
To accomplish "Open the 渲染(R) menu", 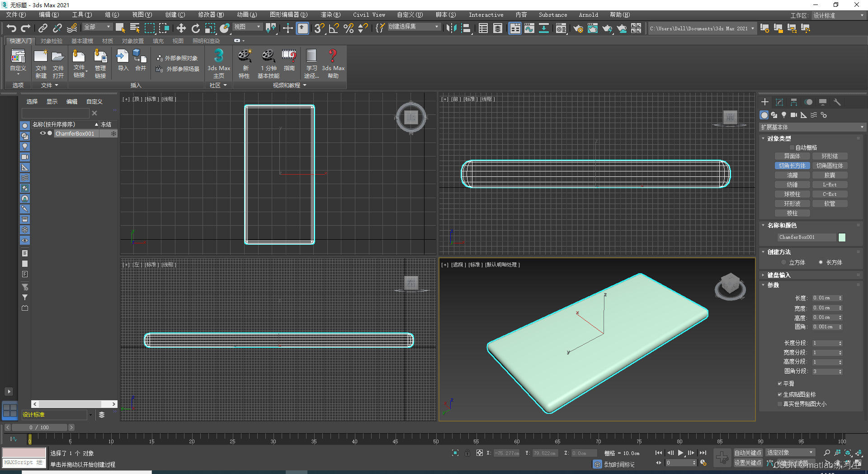I will click(x=330, y=15).
